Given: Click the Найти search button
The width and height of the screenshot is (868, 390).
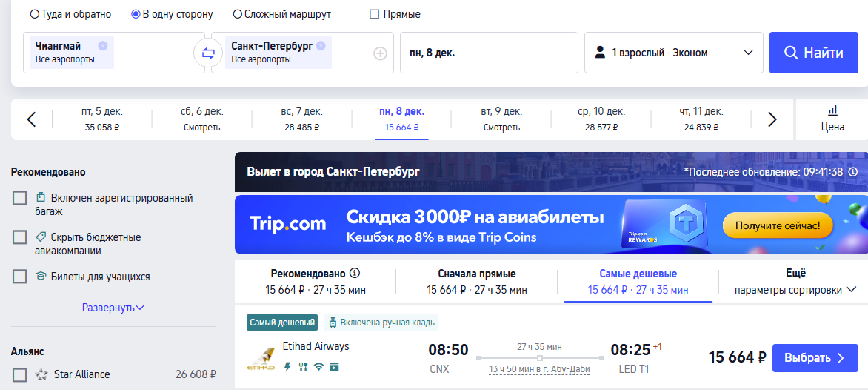Looking at the screenshot, I should tap(813, 53).
